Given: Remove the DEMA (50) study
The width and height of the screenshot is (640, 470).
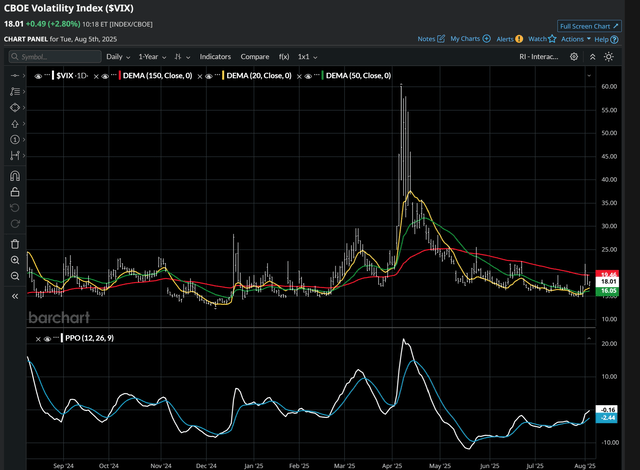Looking at the screenshot, I should coord(299,76).
